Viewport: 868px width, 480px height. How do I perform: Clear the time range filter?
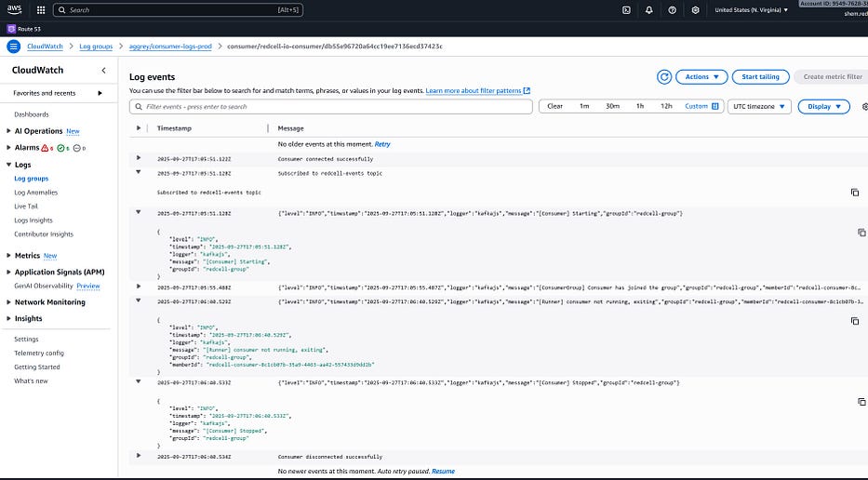click(x=554, y=106)
